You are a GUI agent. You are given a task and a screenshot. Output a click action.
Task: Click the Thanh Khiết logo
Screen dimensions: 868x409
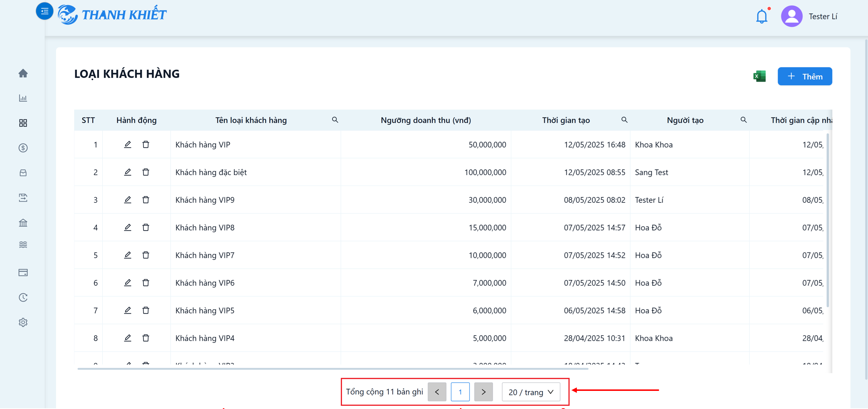[x=112, y=15]
